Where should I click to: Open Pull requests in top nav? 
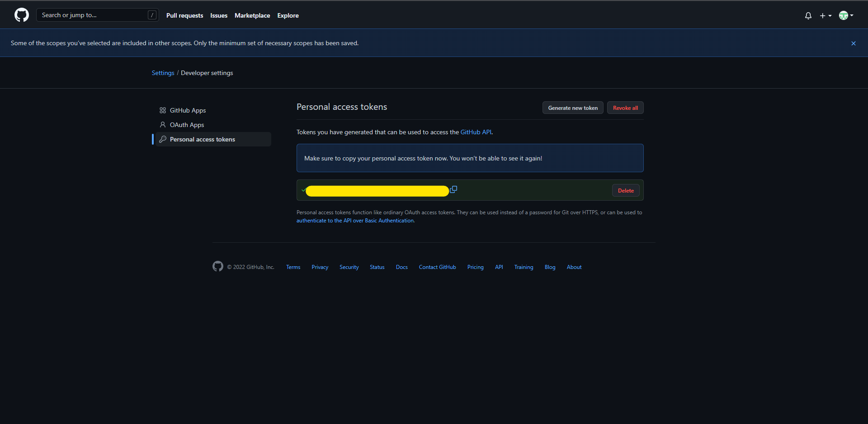pos(184,15)
